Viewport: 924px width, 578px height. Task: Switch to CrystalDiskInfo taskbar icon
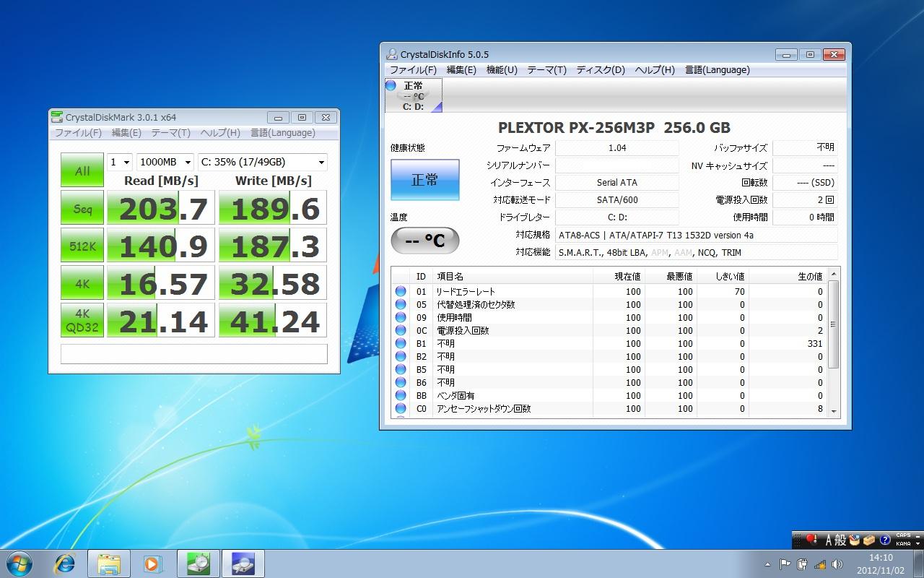pos(243,563)
